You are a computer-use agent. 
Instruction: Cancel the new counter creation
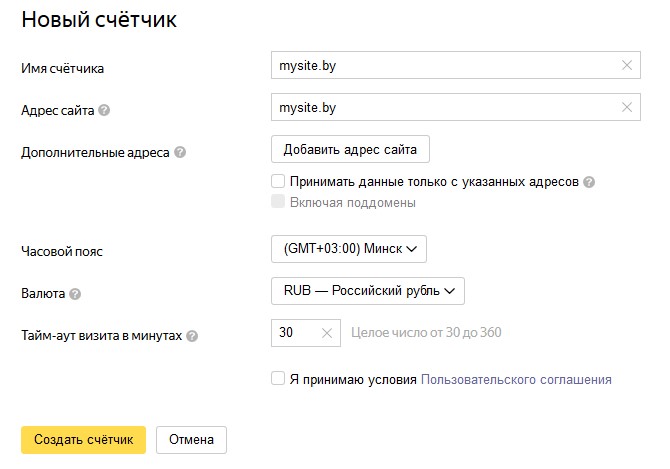[x=191, y=439]
